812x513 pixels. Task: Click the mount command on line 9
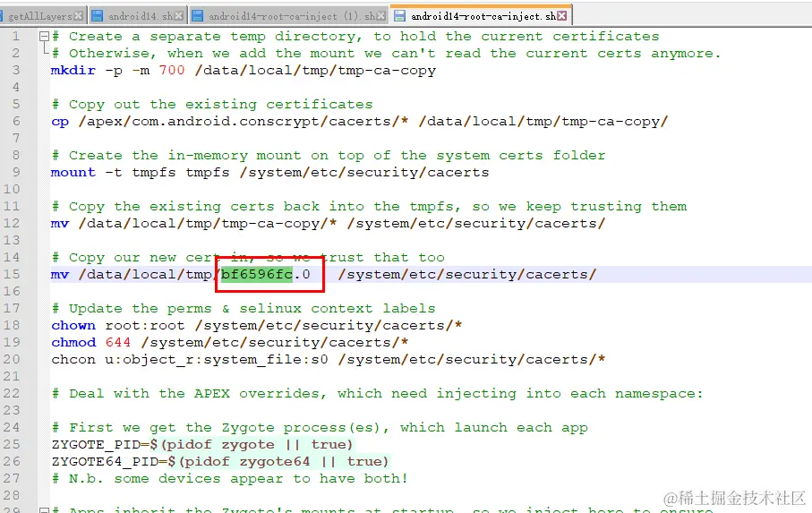pyautogui.click(x=73, y=172)
